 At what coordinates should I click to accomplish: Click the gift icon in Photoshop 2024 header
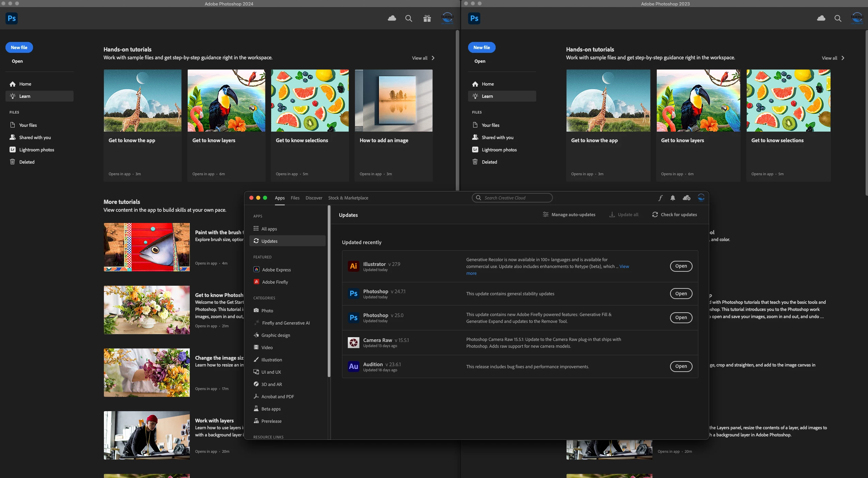(427, 18)
